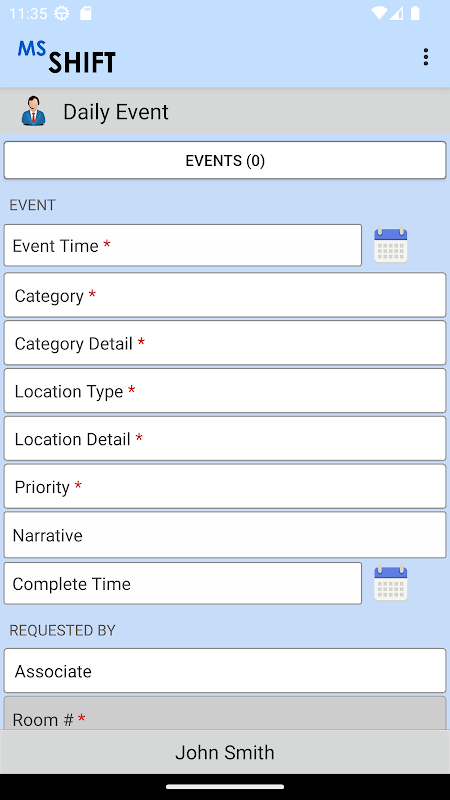Open the Associate requested-by dropdown
This screenshot has width=450, height=800.
click(225, 671)
